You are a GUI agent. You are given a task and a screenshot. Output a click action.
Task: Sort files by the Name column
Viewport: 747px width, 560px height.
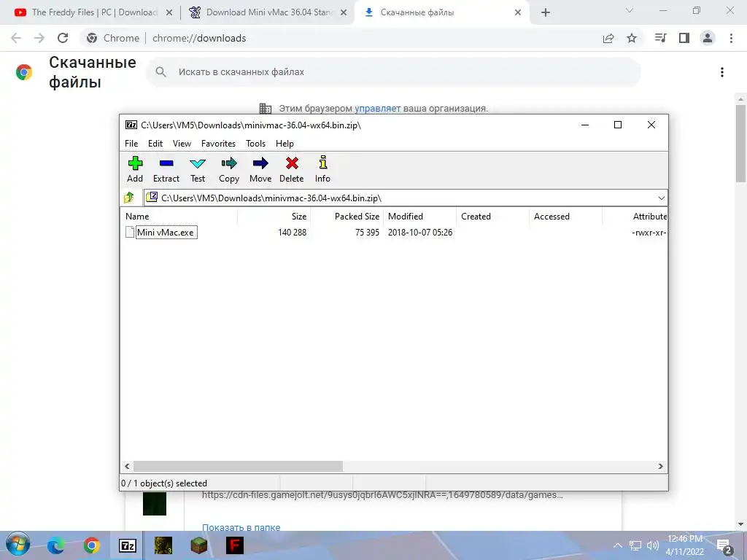tap(179, 216)
